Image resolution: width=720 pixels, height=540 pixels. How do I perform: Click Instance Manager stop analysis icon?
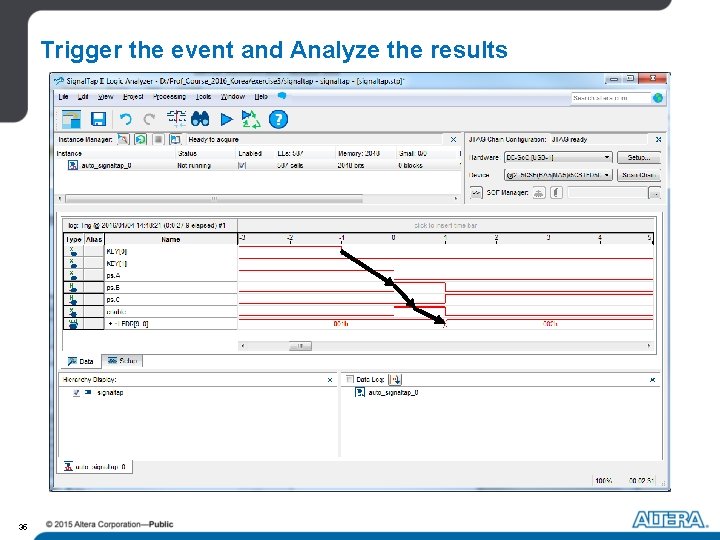tap(158, 139)
